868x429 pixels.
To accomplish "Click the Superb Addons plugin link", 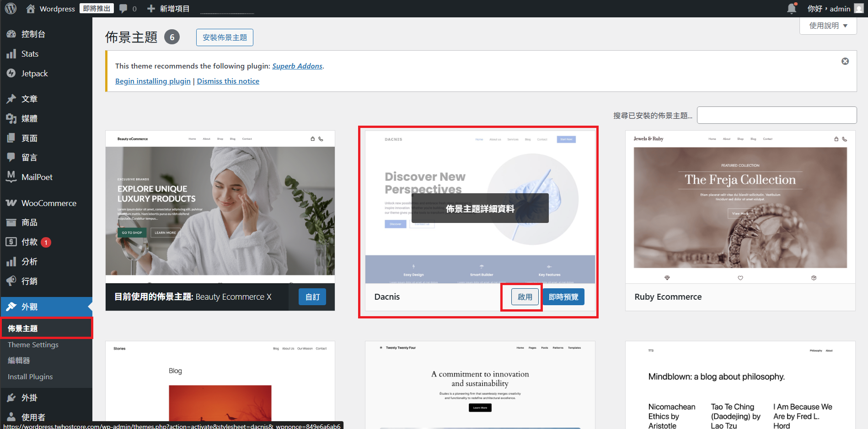I will tap(297, 66).
